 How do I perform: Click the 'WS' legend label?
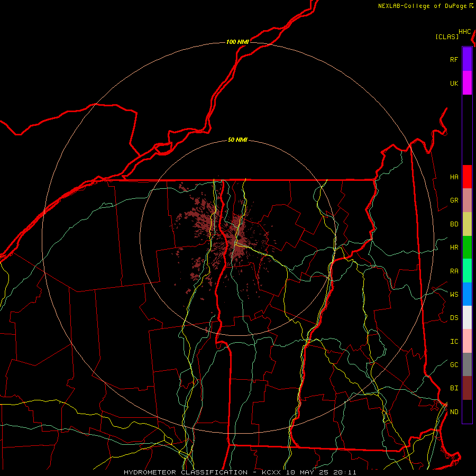454,294
